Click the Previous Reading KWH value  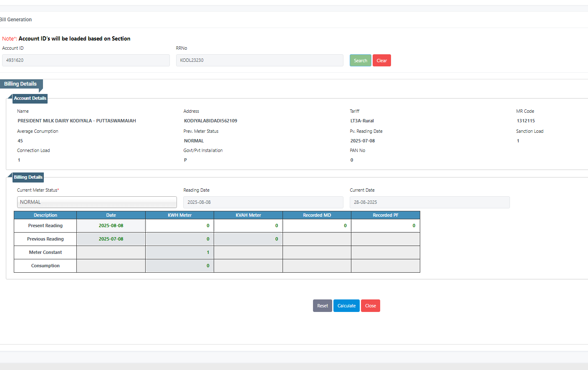179,239
